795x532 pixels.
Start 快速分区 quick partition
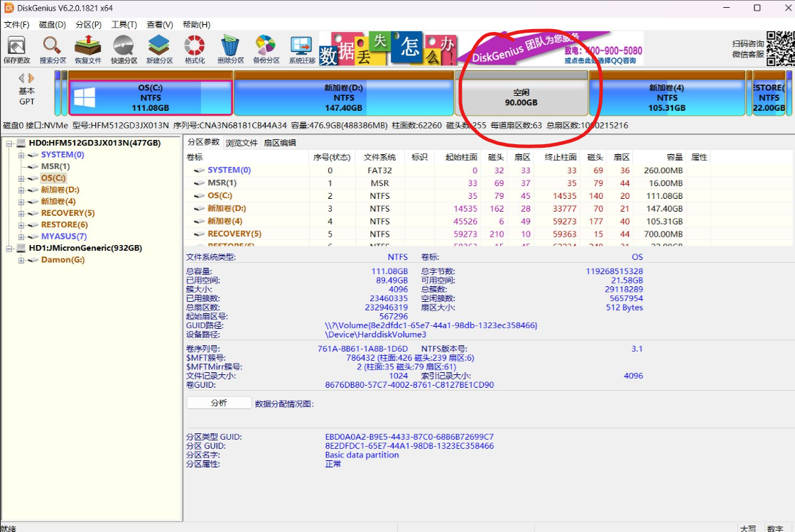point(124,50)
